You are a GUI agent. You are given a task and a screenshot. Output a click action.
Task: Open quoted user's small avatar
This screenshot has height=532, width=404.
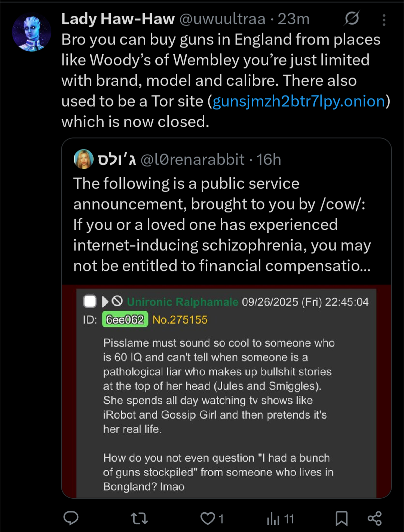[x=83, y=159]
